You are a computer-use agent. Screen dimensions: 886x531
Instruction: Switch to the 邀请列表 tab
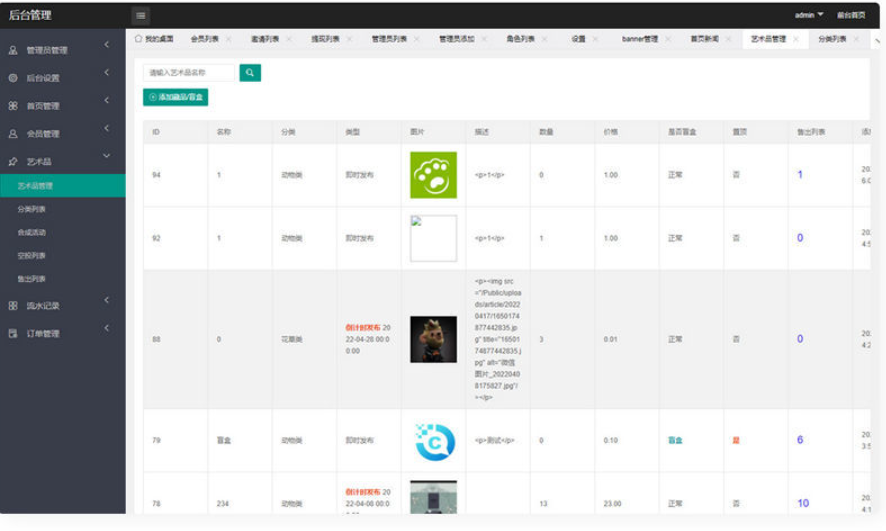pos(265,39)
